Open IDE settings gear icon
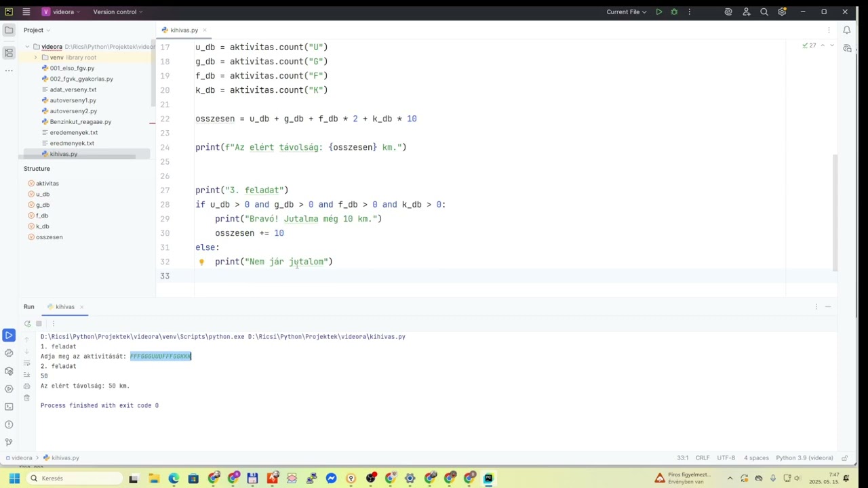This screenshot has height=488, width=868. tap(782, 12)
